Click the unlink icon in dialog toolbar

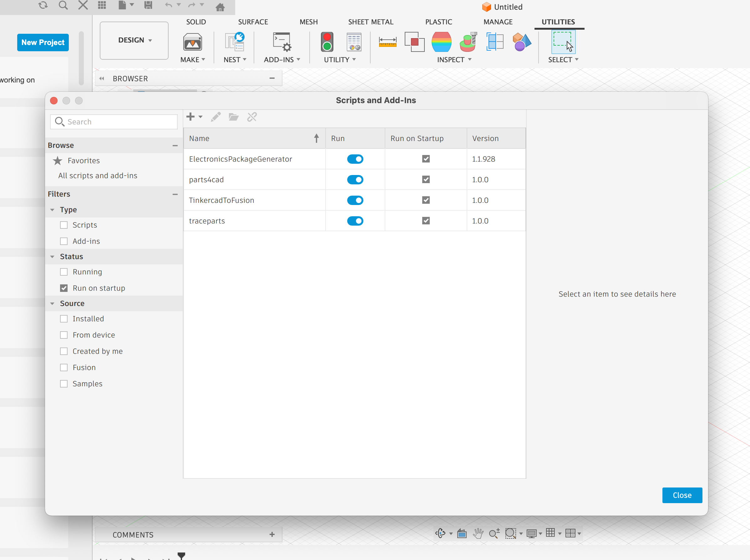pos(252,117)
